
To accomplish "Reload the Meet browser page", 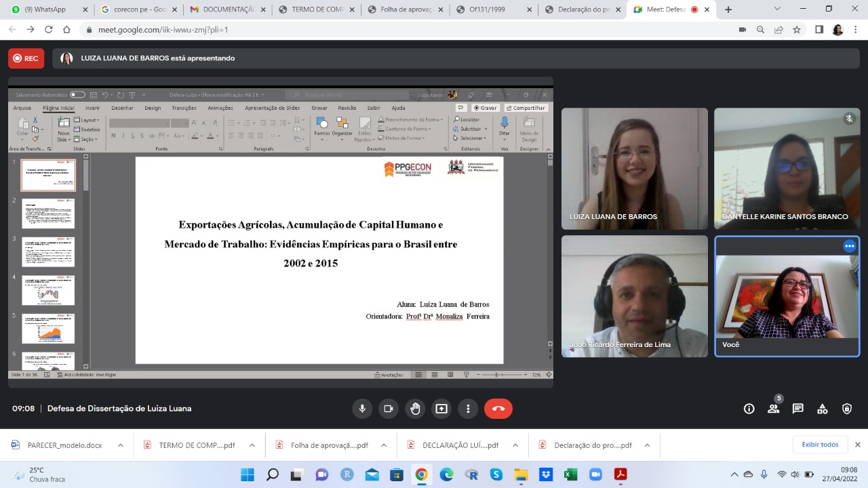I will pos(49,30).
